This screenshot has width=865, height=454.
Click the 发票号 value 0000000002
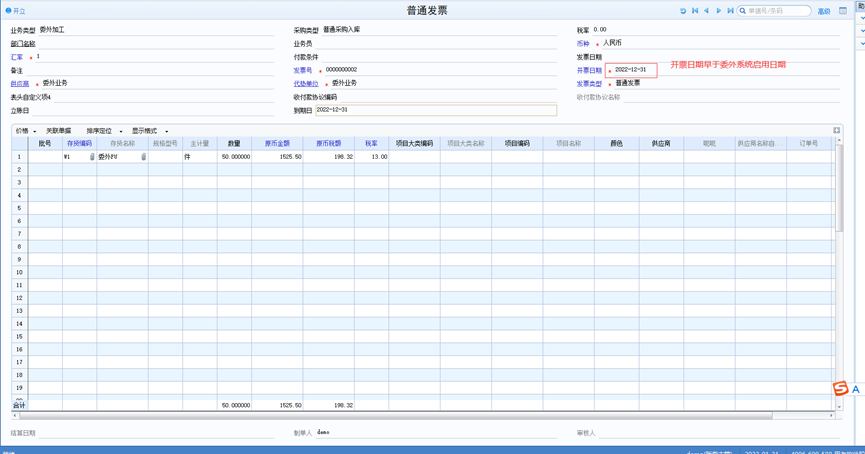[x=341, y=70]
